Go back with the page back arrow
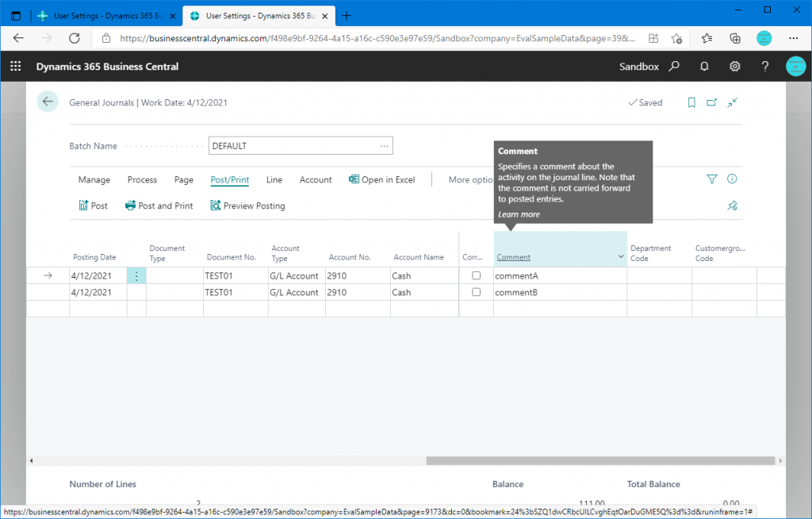The image size is (812, 519). (48, 102)
